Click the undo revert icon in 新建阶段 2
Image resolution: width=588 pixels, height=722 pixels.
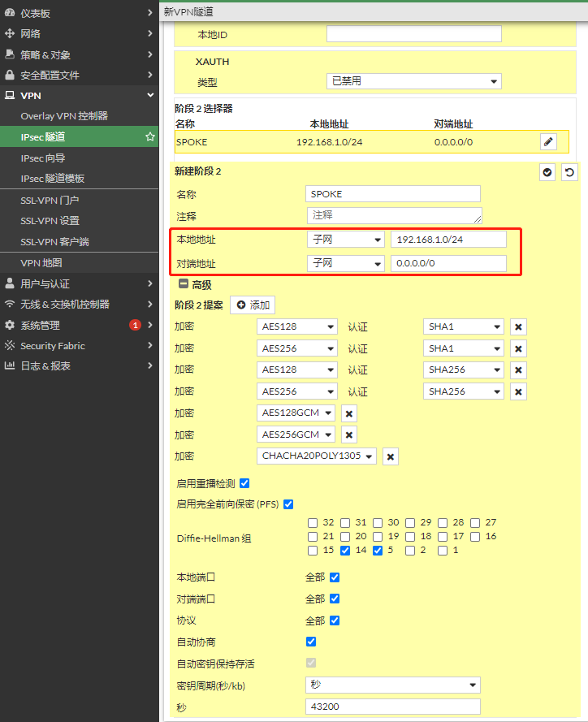coord(570,173)
